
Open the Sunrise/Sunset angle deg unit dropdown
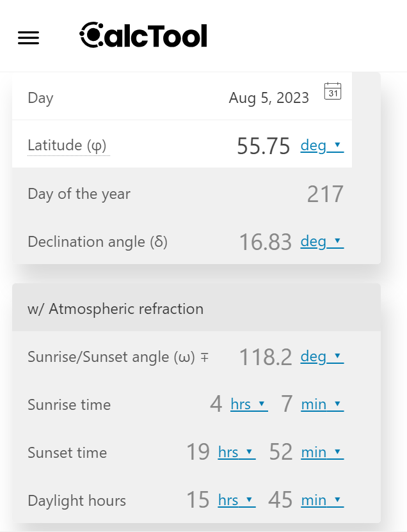tap(322, 357)
